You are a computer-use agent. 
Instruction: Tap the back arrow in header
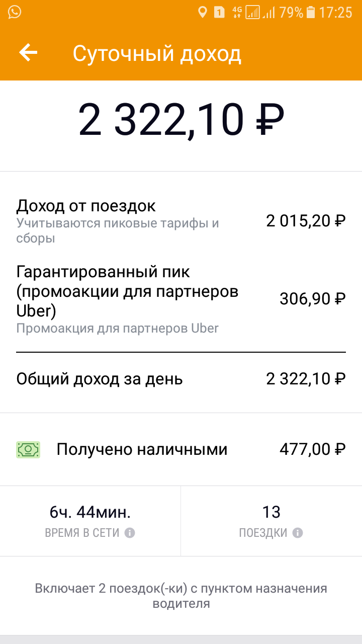28,53
